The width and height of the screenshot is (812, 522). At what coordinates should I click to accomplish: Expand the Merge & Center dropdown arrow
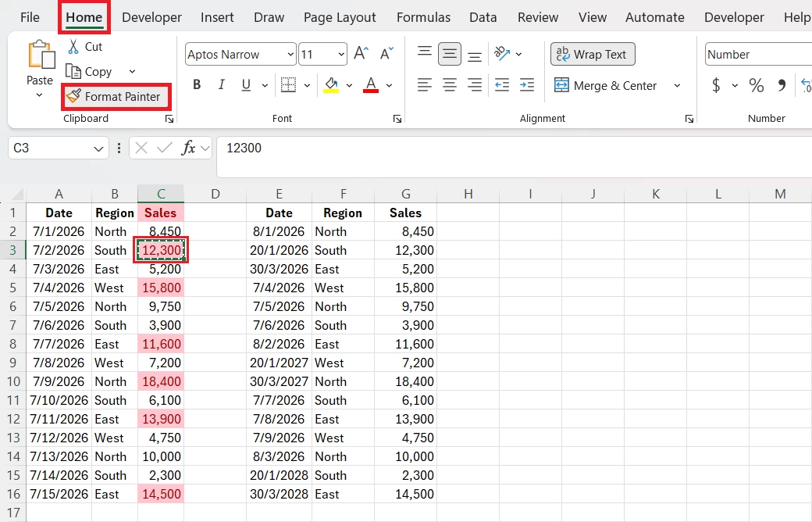click(677, 85)
